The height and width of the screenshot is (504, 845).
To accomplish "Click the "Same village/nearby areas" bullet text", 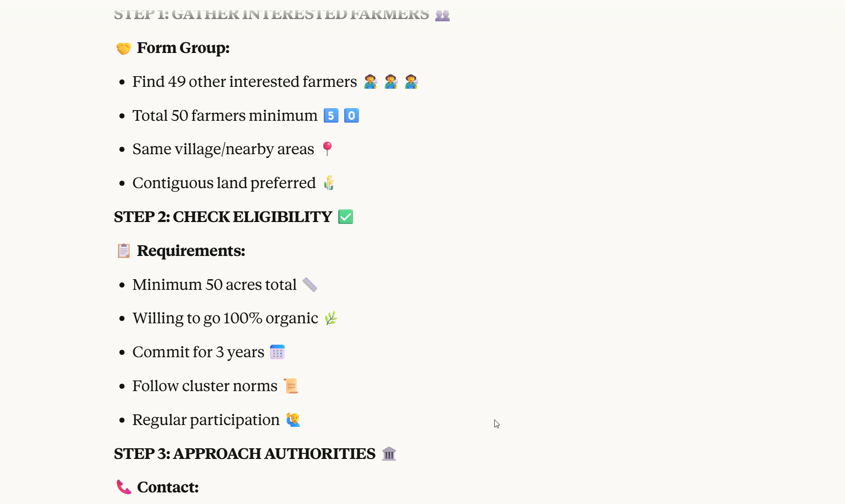I will point(223,149).
